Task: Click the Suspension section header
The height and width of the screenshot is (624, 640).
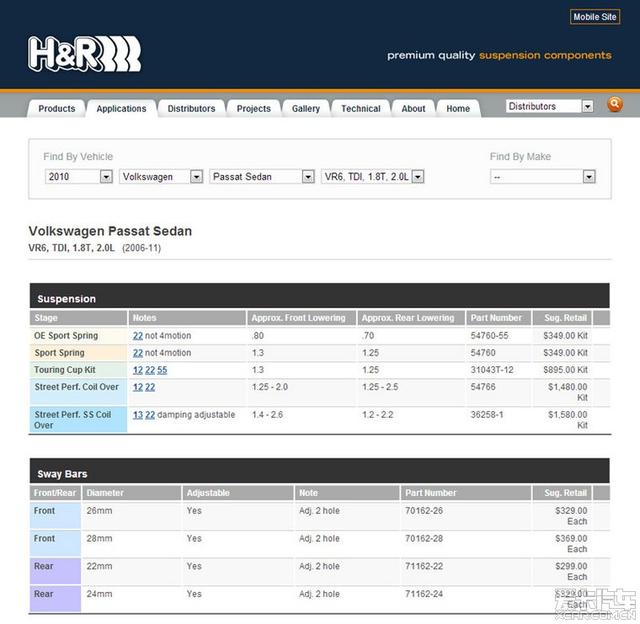Action: click(320, 296)
